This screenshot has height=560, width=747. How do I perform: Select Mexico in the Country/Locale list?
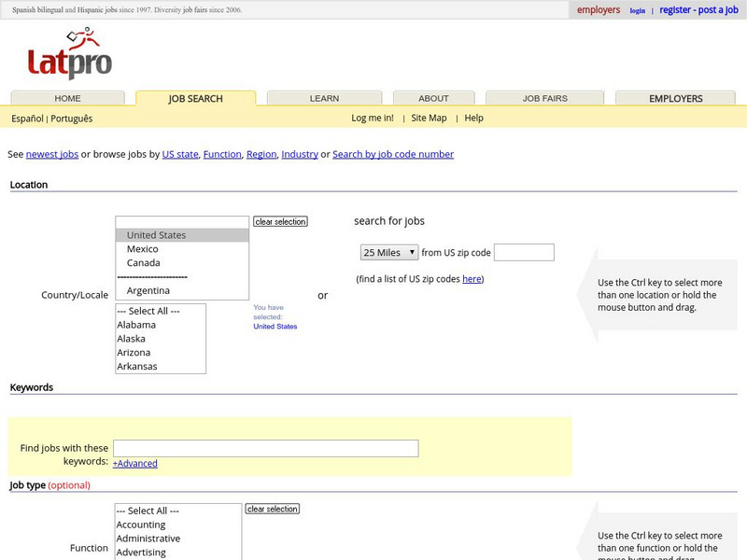[142, 248]
